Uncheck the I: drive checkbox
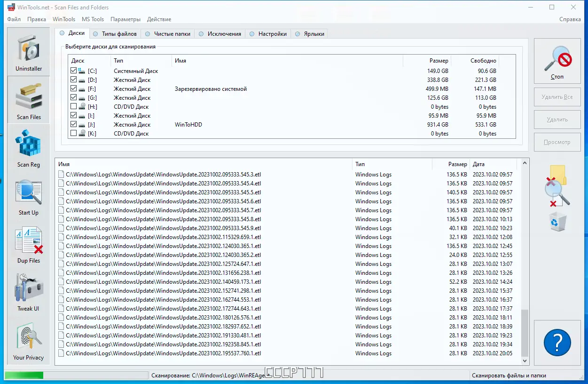The width and height of the screenshot is (588, 384). click(73, 115)
